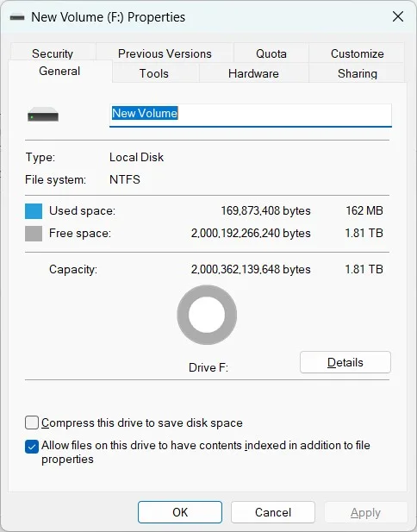The height and width of the screenshot is (532, 417).
Task: Open the Previous Versions tab
Action: [165, 53]
